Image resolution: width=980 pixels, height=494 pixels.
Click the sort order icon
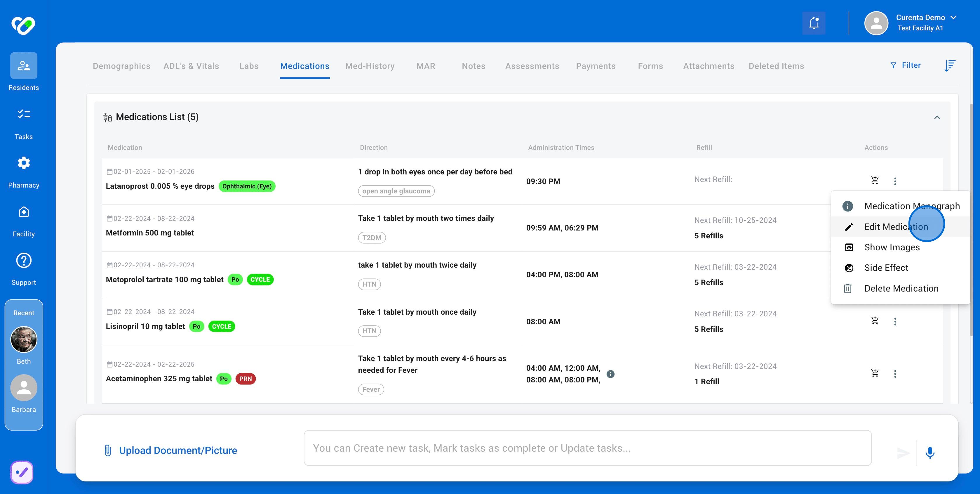tap(950, 65)
